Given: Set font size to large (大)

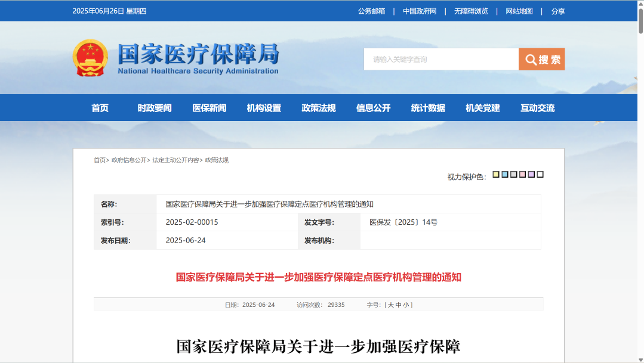Looking at the screenshot, I should [390, 305].
